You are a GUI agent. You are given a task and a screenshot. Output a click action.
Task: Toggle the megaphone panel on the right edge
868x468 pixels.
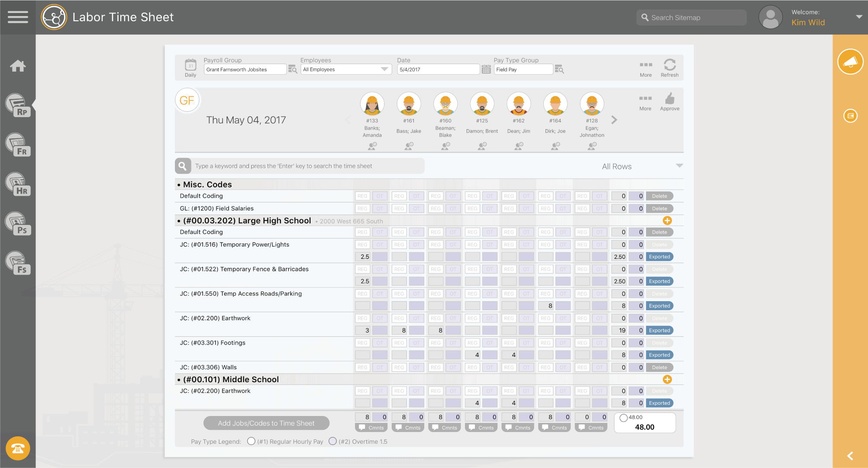point(850,62)
